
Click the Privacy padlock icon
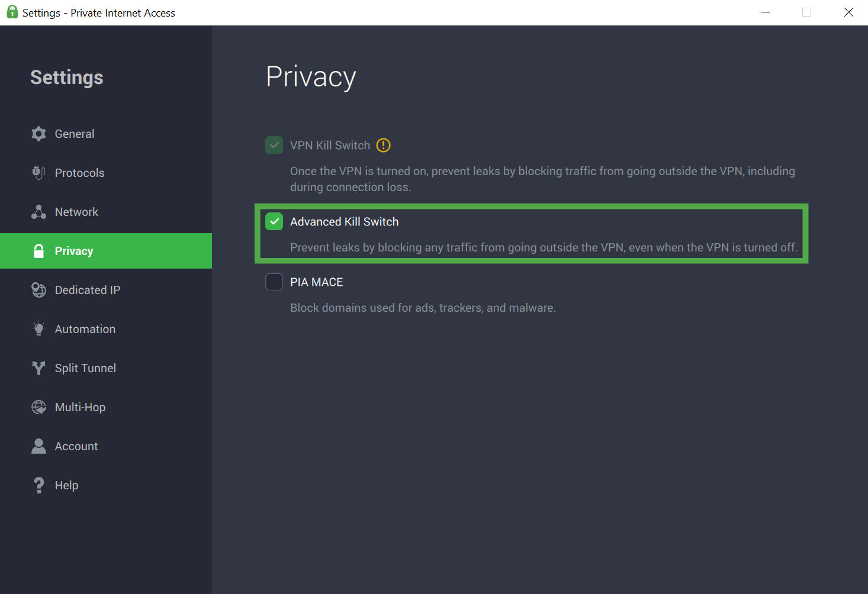(38, 251)
